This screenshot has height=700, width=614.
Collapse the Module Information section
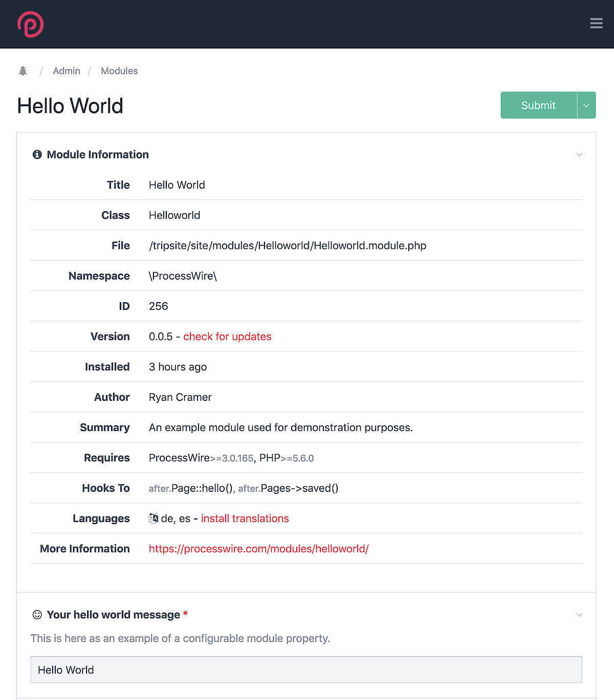tap(579, 154)
